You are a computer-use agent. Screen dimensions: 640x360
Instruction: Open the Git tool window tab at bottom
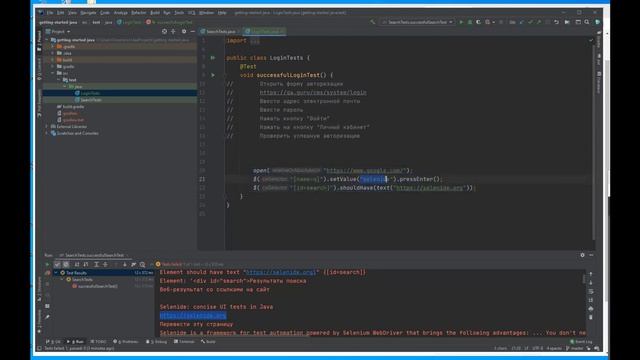point(54,342)
